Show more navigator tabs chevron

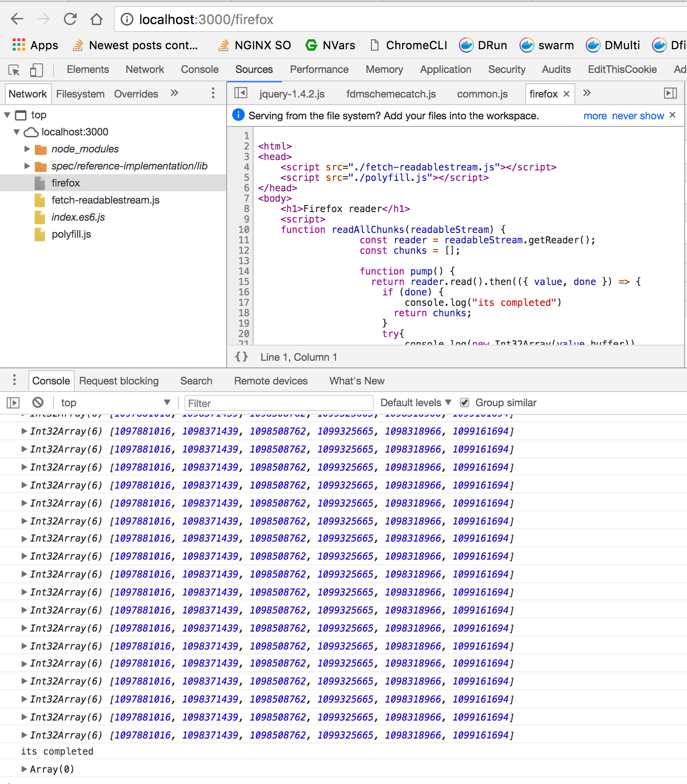[174, 93]
